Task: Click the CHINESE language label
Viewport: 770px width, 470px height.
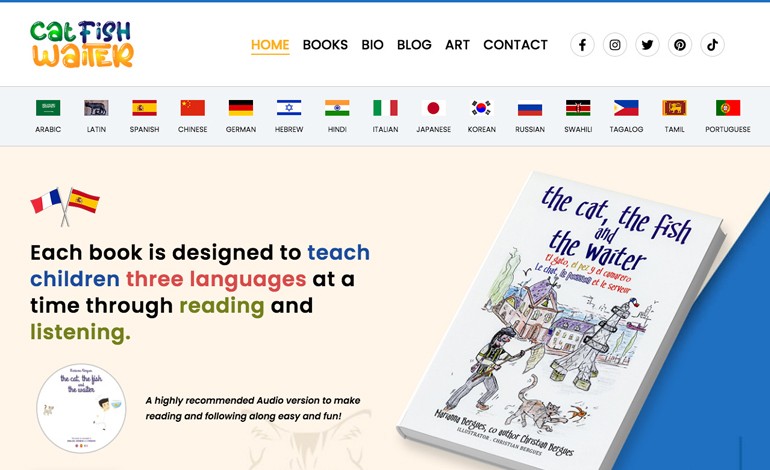Action: 192,129
